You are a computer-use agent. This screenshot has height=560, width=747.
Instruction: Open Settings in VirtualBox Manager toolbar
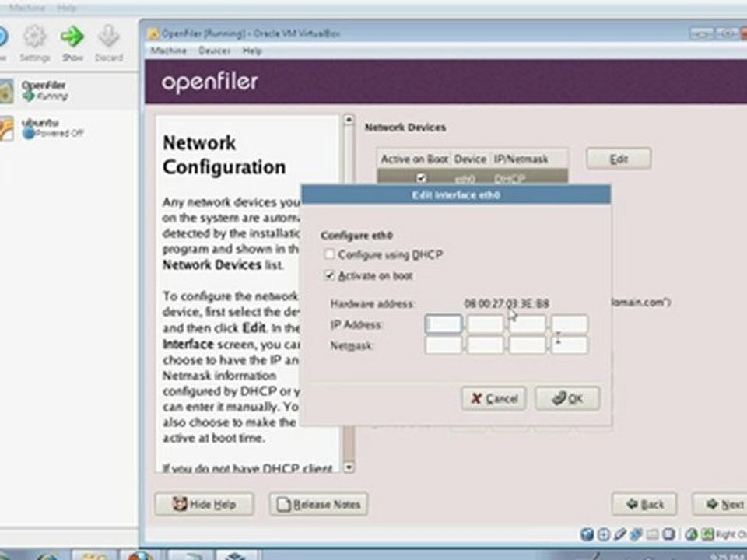point(35,44)
